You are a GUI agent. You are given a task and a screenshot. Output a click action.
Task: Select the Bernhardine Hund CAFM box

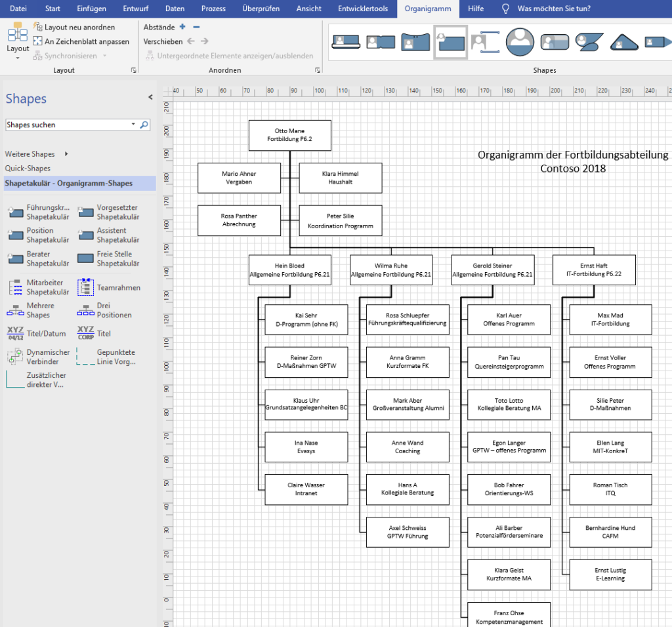point(610,533)
